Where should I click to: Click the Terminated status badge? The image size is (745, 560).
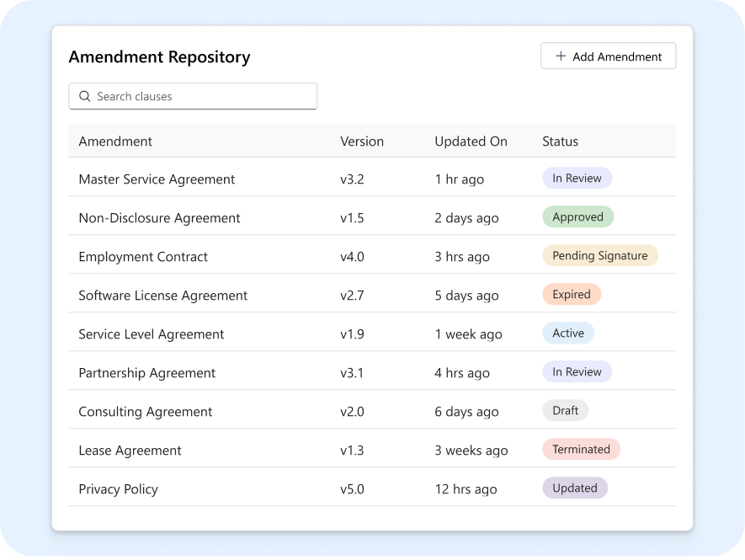coord(581,449)
